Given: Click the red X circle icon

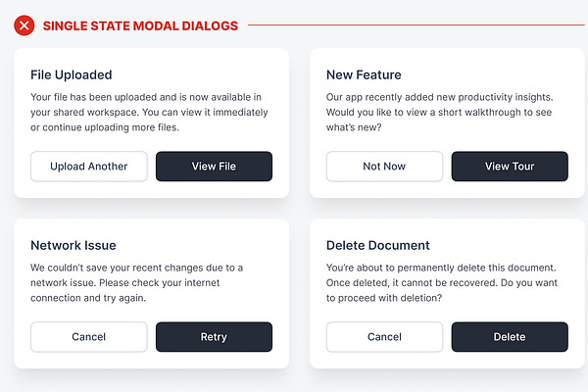Looking at the screenshot, I should tap(24, 25).
